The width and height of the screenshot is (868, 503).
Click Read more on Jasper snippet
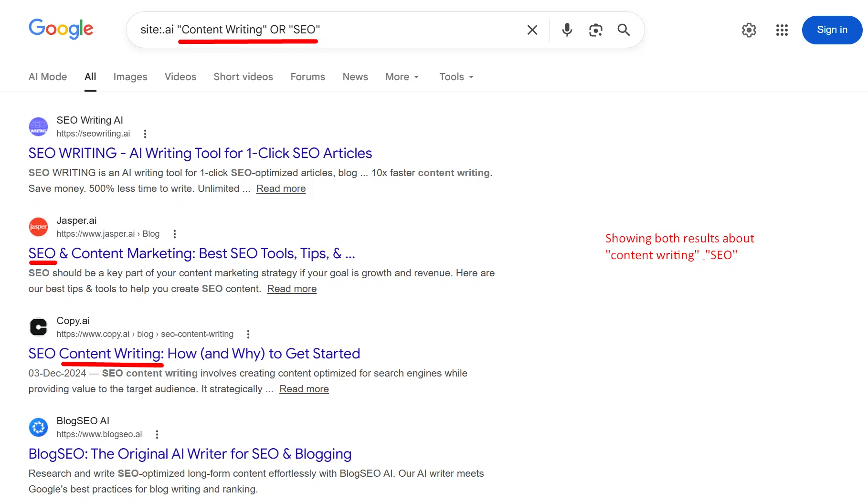point(292,289)
